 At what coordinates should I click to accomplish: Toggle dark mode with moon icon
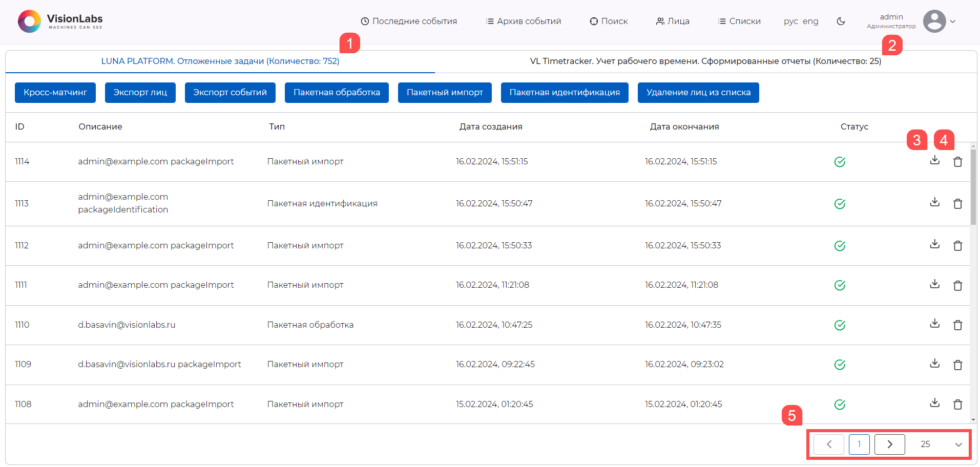(841, 22)
